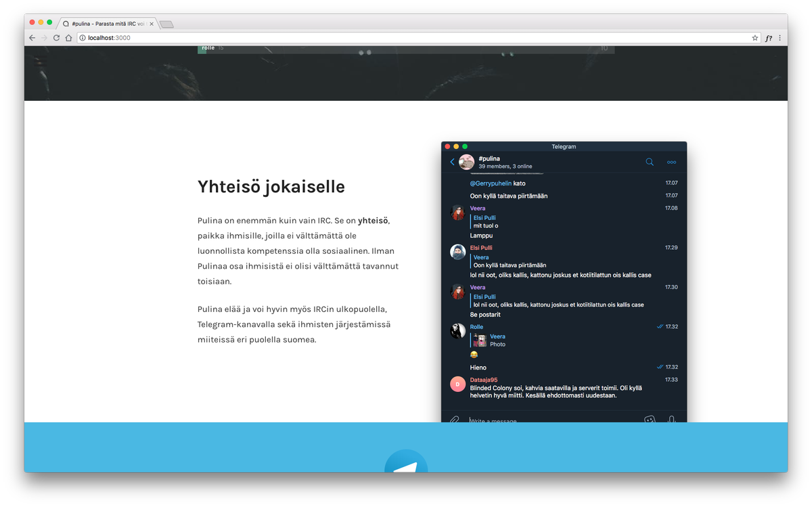Open the f? extension icon
812x507 pixels.
pyautogui.click(x=769, y=38)
